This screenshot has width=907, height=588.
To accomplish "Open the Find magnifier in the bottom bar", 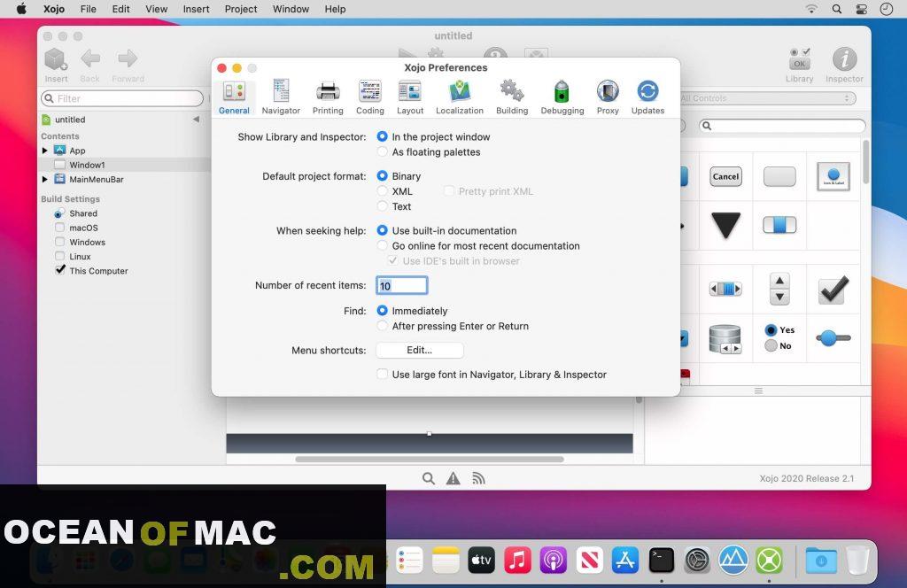I will [429, 478].
